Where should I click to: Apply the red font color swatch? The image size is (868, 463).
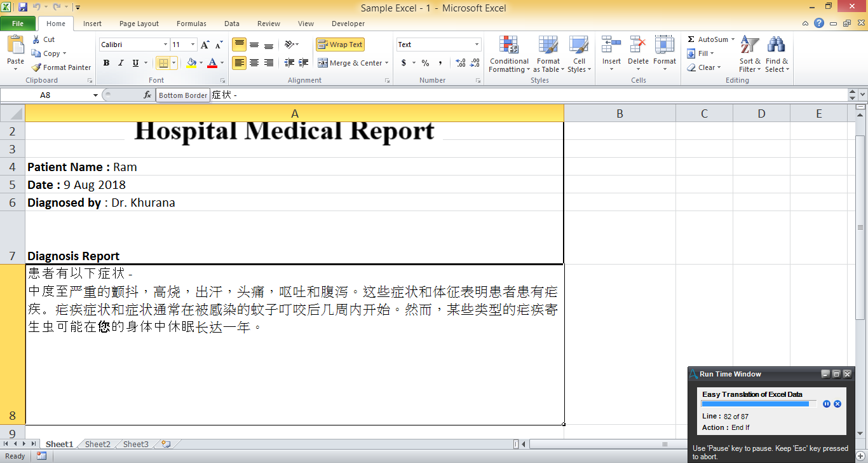tap(212, 63)
